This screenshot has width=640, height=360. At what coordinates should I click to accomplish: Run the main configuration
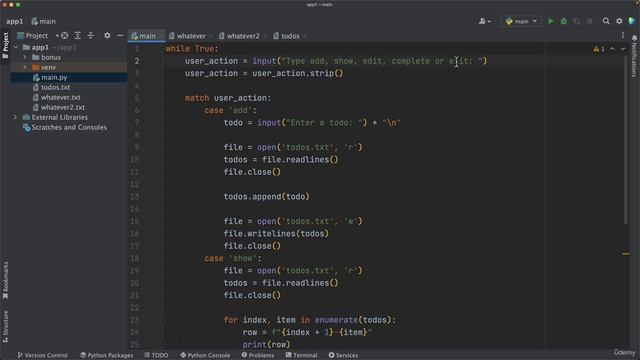coord(551,21)
